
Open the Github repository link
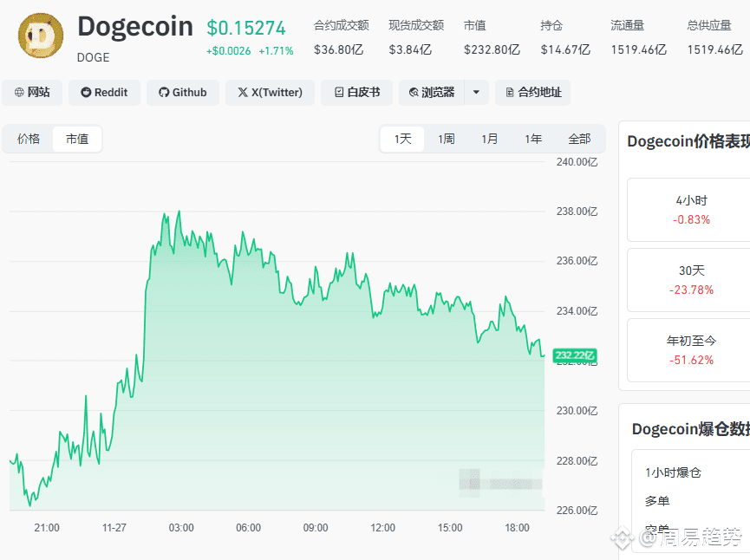(182, 93)
